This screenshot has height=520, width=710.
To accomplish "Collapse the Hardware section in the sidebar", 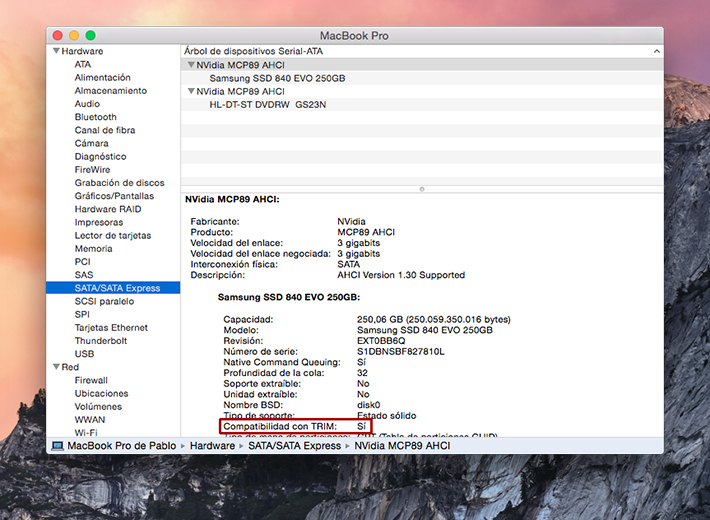I will click(x=56, y=51).
